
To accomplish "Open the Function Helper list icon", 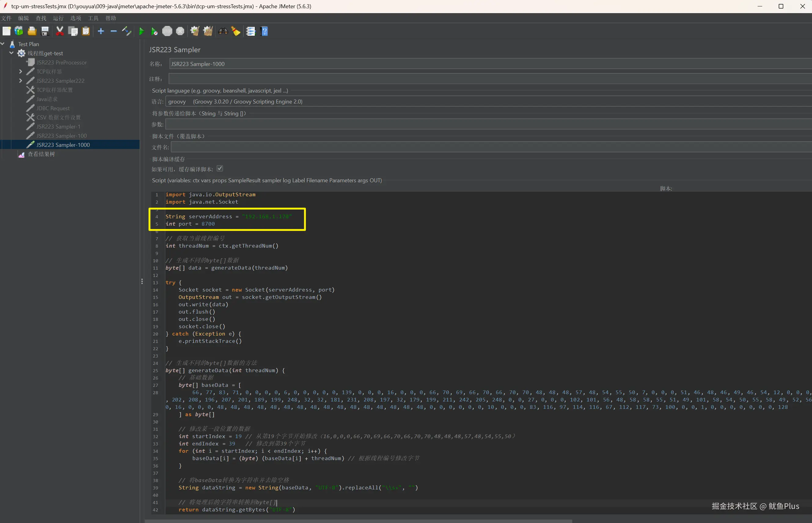I will (251, 31).
